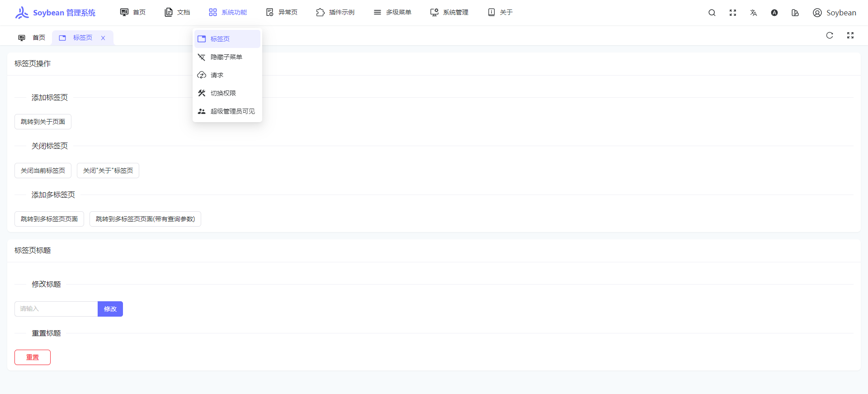This screenshot has height=394, width=868.
Task: Click the tools icon beside 切换权限
Action: [202, 93]
